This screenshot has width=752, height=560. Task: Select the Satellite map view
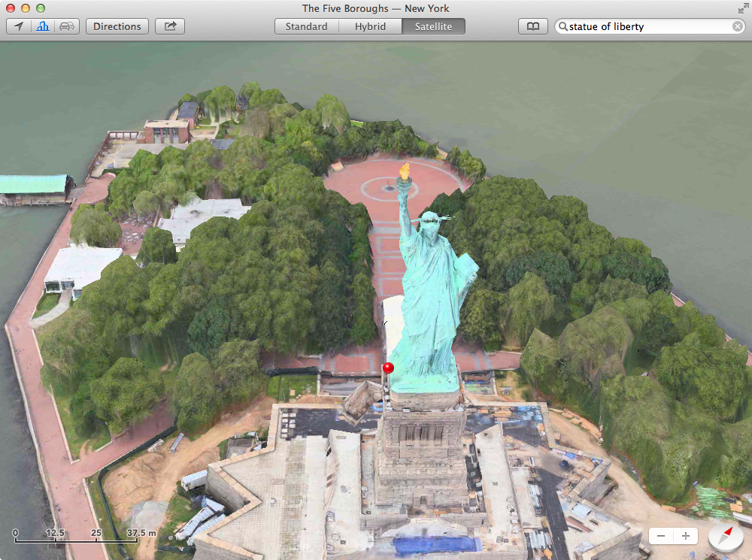(x=434, y=26)
